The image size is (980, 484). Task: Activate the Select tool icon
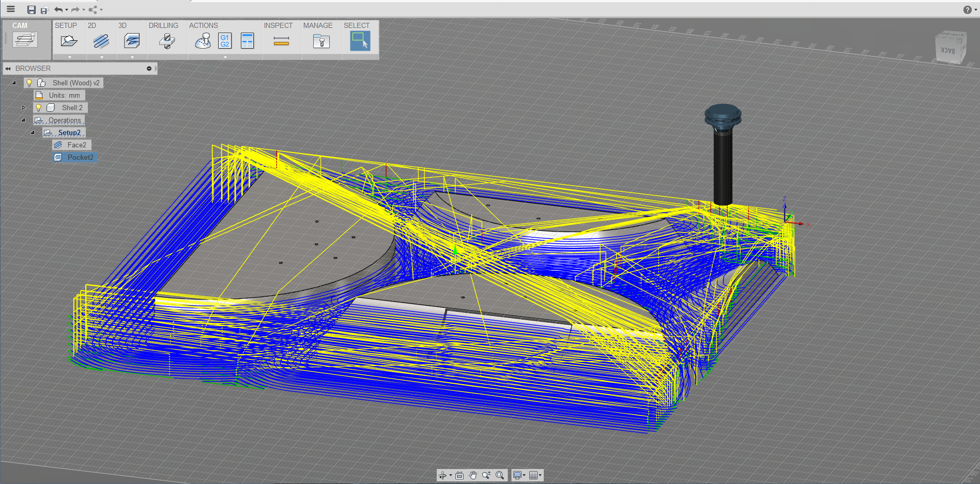[x=360, y=41]
